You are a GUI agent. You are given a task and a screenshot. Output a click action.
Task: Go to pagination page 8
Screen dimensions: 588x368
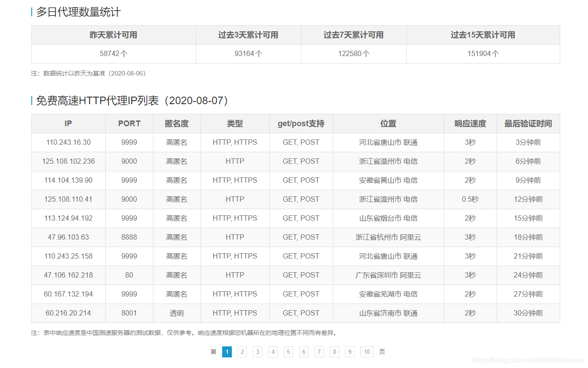point(335,352)
